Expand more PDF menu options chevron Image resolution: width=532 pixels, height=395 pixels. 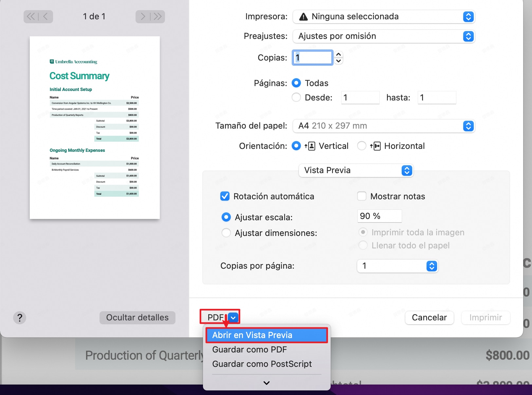coord(266,383)
